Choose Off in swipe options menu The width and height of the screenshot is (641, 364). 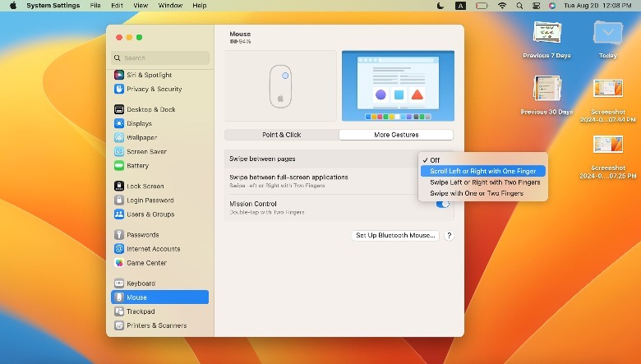pyautogui.click(x=436, y=160)
